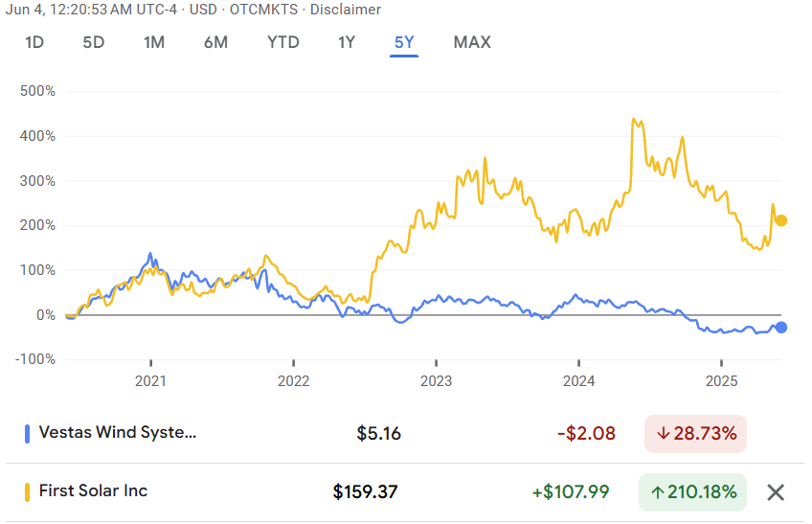812x524 pixels.
Task: Click the Jun 4 timestamp text
Action: pyautogui.click(x=91, y=10)
